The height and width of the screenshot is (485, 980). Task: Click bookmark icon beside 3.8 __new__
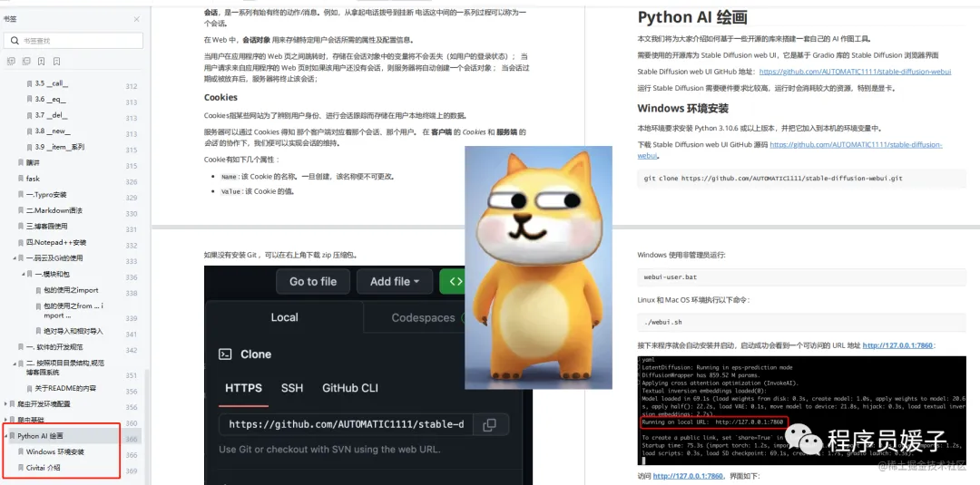[x=29, y=131]
